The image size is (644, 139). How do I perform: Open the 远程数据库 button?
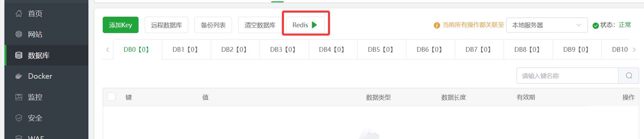167,25
